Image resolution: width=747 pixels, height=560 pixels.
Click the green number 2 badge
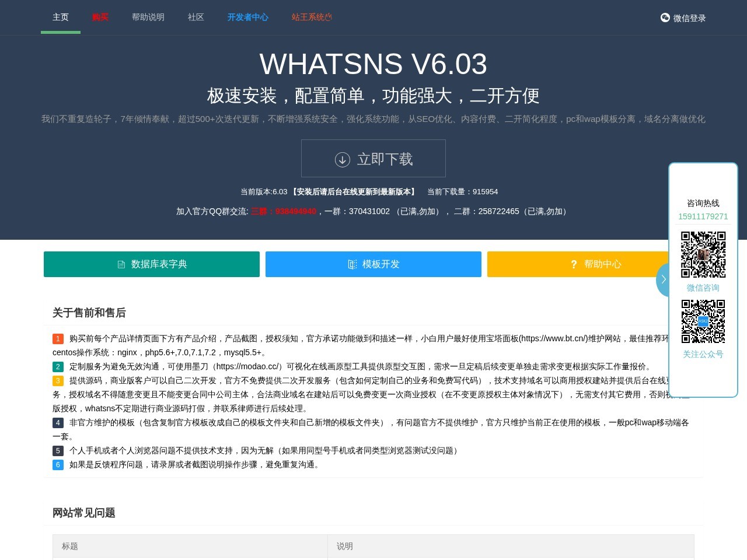58,367
